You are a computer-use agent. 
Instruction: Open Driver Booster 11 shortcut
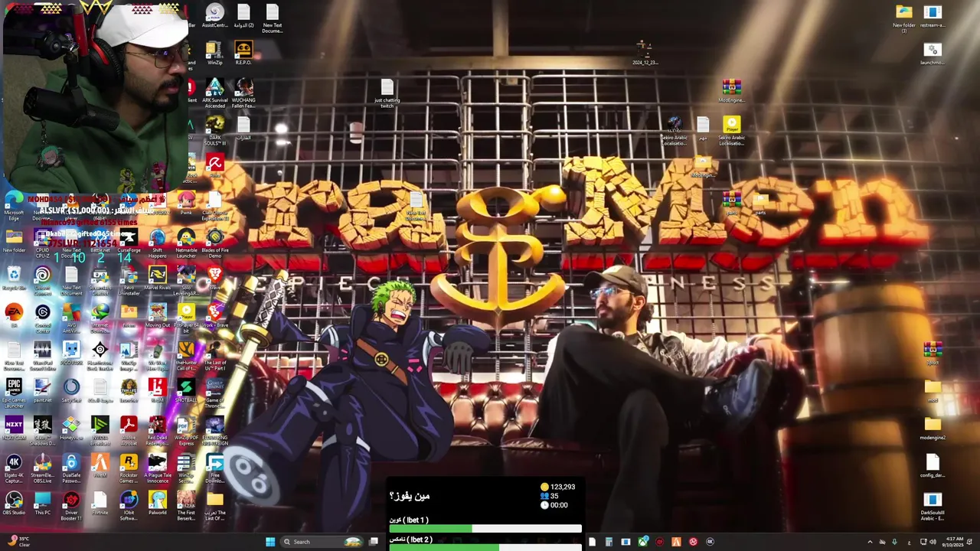[x=71, y=506]
